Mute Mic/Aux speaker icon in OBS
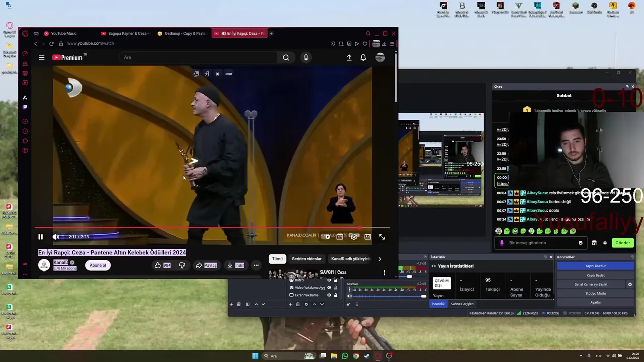This screenshot has height=362, width=644. click(x=349, y=296)
